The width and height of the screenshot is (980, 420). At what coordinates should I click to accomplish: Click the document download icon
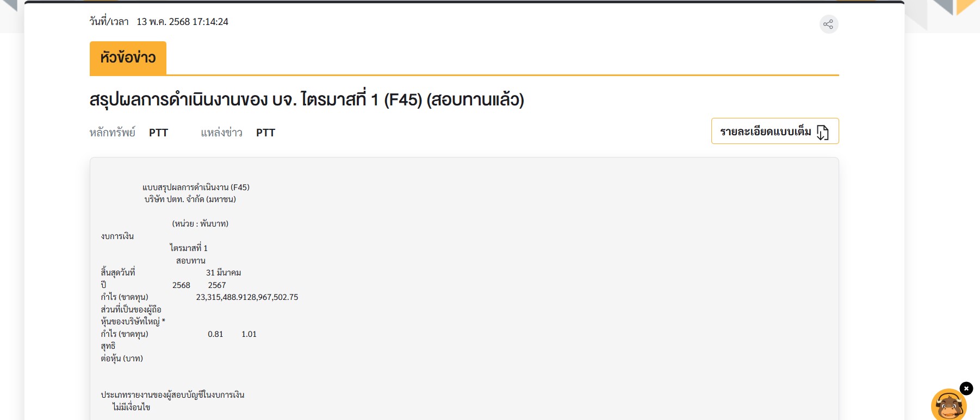822,132
